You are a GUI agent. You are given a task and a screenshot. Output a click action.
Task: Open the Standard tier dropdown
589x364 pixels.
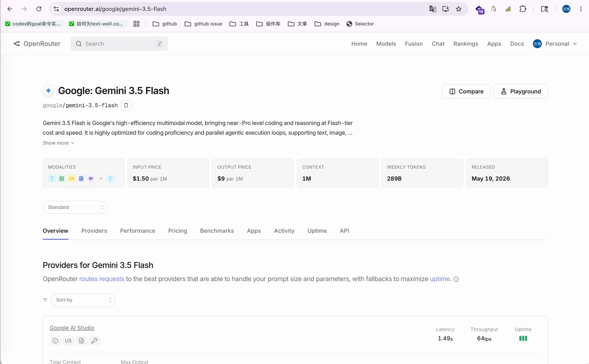pyautogui.click(x=75, y=207)
